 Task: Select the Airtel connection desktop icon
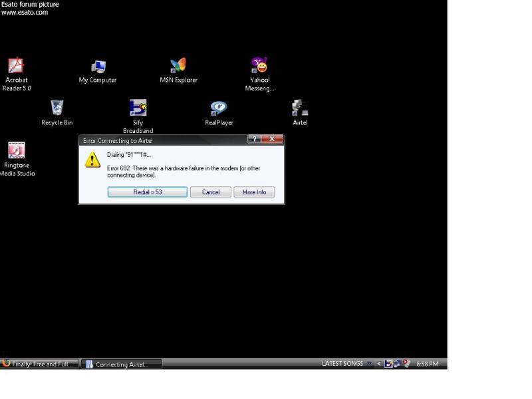300,112
